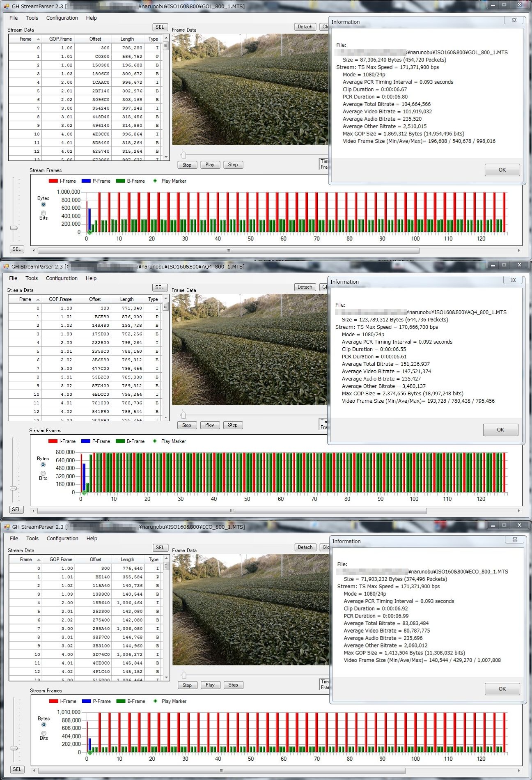Close the Information dialog for ECO_800_1.MTS
Screen dimensions: 532x780
[x=515, y=539]
